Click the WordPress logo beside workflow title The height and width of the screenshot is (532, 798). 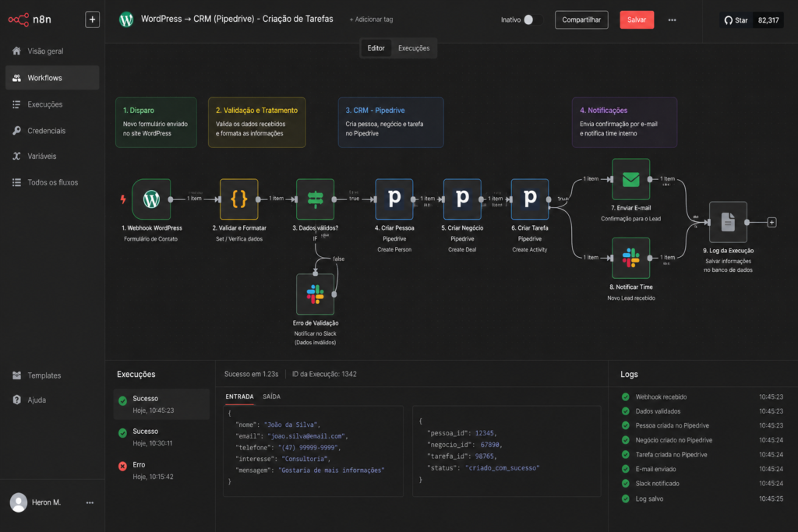pos(126,19)
